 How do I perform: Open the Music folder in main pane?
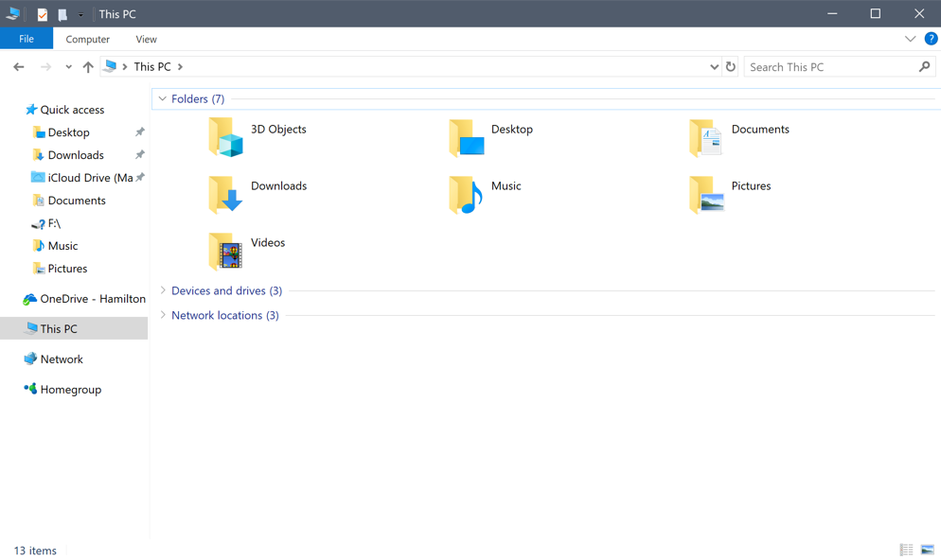point(467,194)
